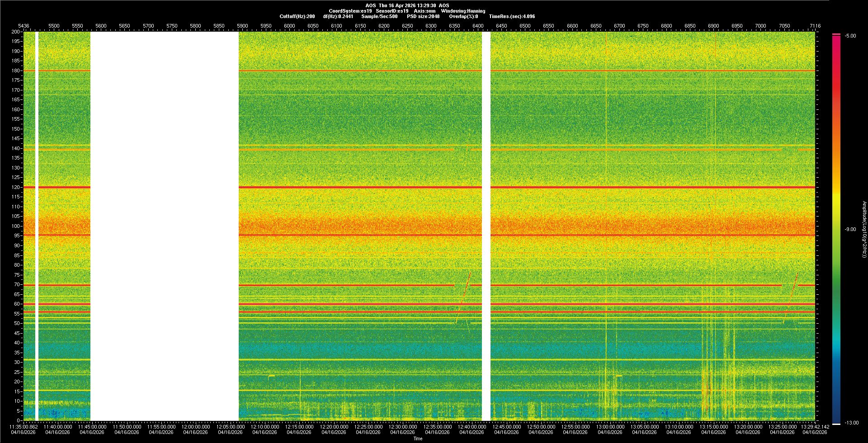Click the SensorID:es19 header label
868x443 pixels.
[392, 11]
